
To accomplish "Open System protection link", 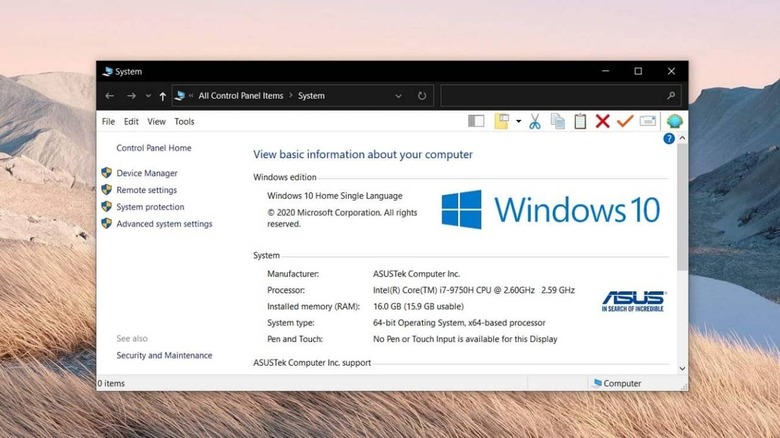I will (x=150, y=207).
